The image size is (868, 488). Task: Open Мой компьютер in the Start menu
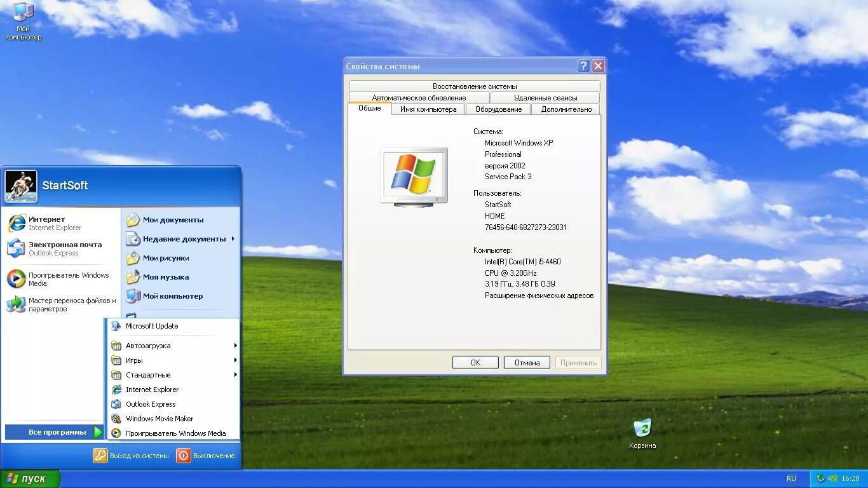tap(181, 296)
